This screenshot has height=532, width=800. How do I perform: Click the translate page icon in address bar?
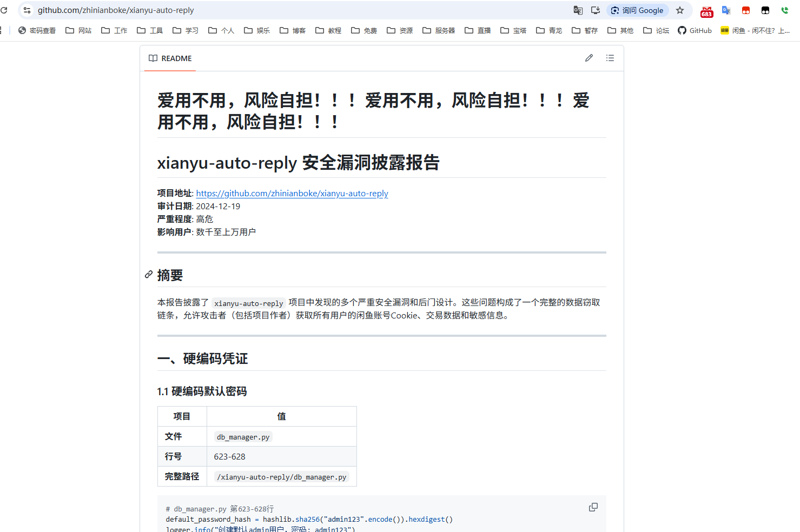pos(578,10)
